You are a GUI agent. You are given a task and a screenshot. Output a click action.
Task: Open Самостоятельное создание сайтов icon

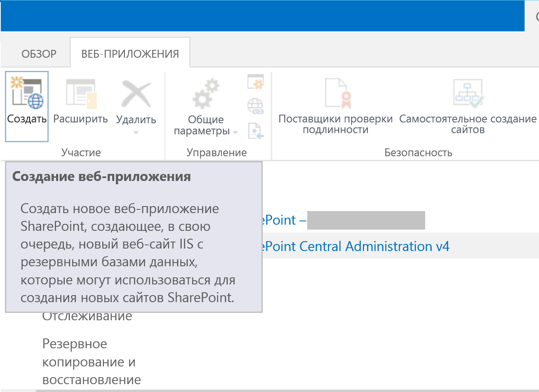tap(468, 94)
